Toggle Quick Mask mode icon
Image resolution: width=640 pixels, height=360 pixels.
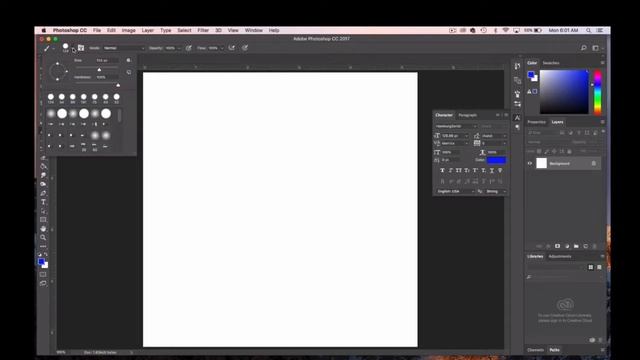coord(43,274)
